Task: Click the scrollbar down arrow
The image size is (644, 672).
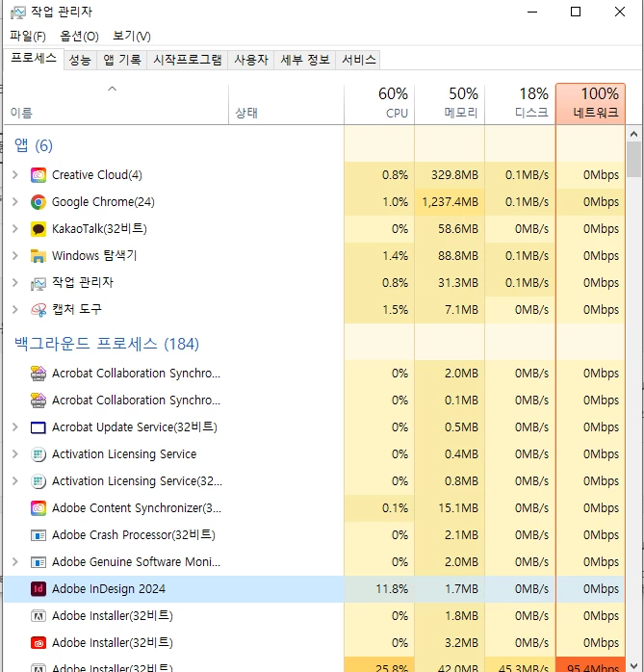Action: (634, 665)
